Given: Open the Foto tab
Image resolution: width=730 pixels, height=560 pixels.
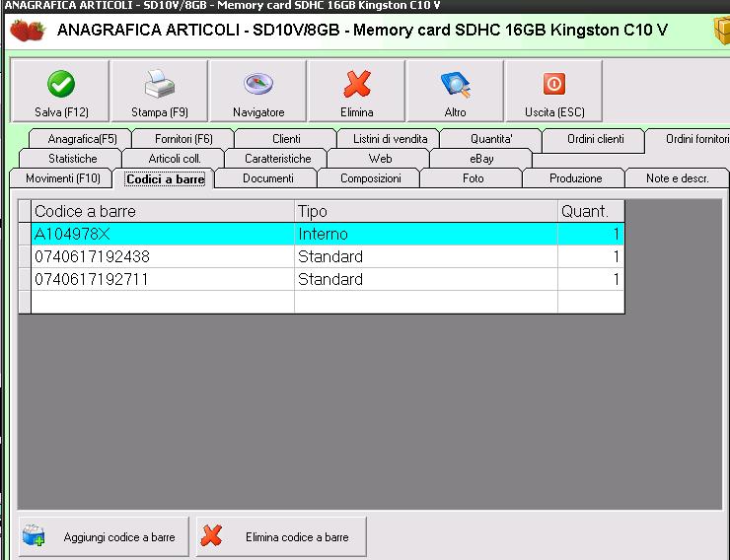Looking at the screenshot, I should (473, 178).
